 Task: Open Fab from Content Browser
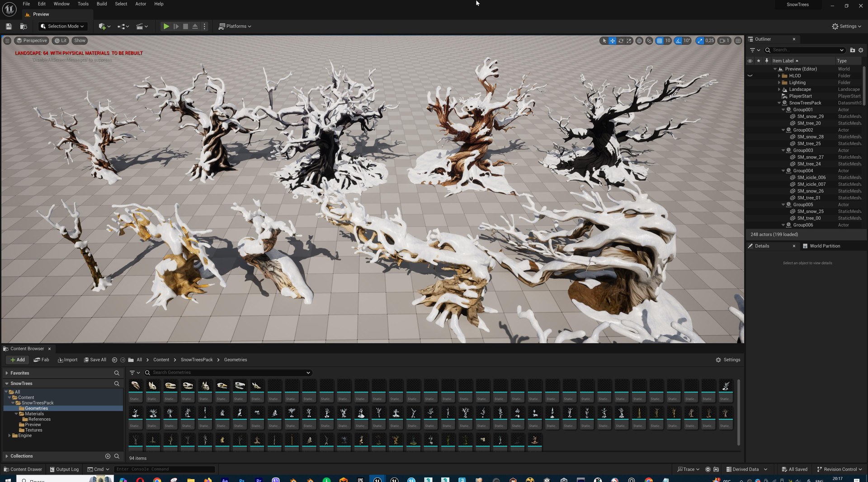click(x=41, y=360)
